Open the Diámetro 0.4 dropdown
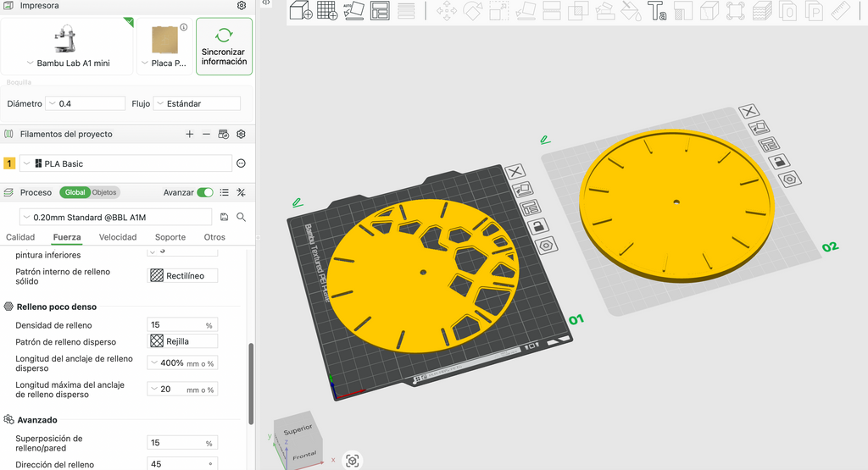The width and height of the screenshot is (868, 470). coord(85,103)
